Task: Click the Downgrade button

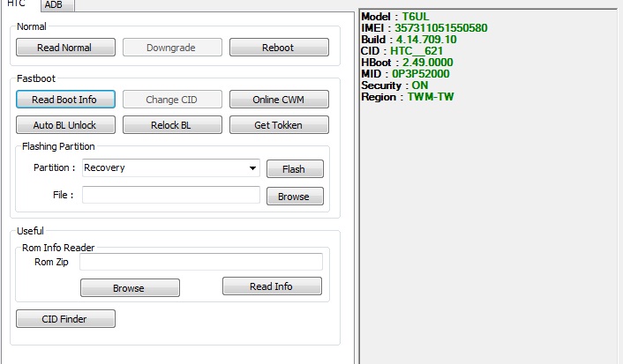Action: point(172,48)
